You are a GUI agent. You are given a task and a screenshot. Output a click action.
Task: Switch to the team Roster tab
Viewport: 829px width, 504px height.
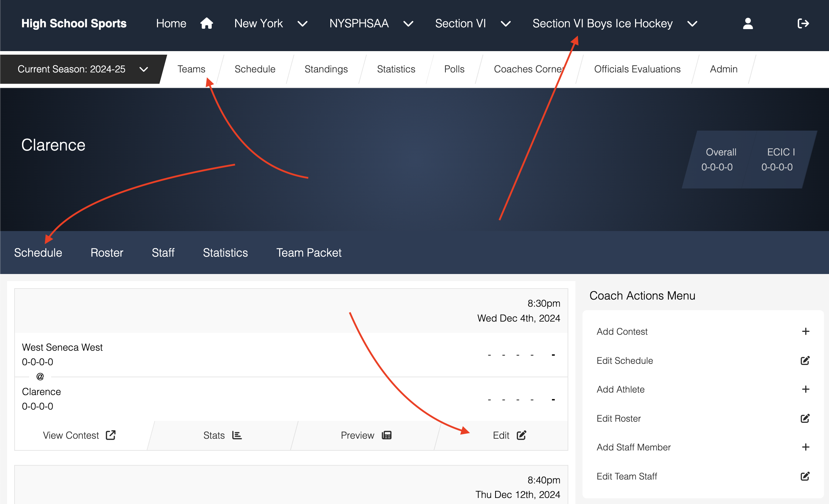click(107, 253)
